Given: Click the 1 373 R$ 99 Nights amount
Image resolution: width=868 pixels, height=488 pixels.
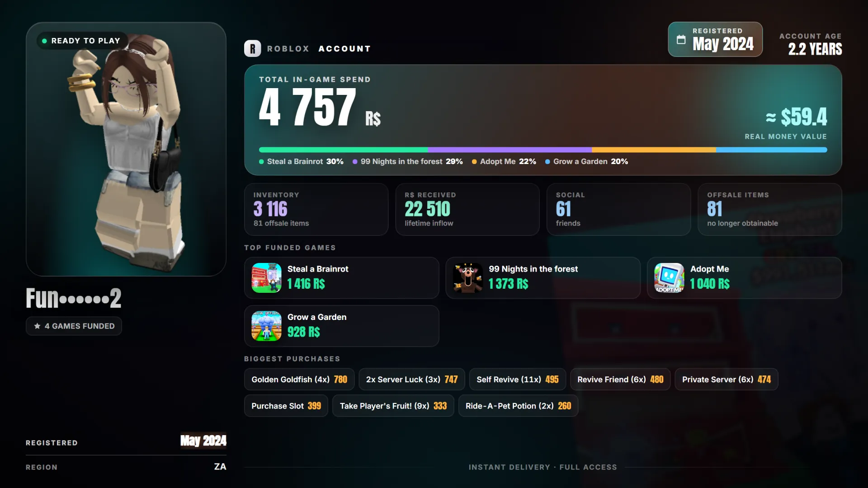Looking at the screenshot, I should tap(509, 284).
